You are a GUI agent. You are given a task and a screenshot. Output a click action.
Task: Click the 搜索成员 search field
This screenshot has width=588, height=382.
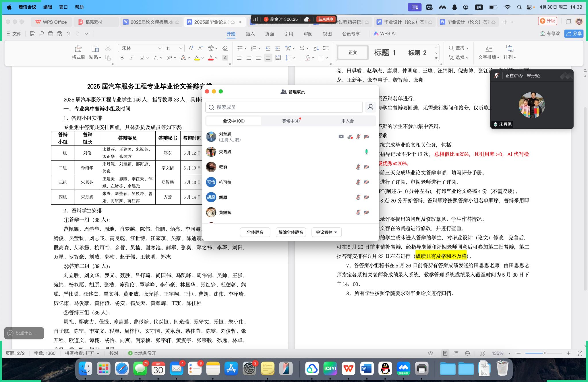pos(284,107)
